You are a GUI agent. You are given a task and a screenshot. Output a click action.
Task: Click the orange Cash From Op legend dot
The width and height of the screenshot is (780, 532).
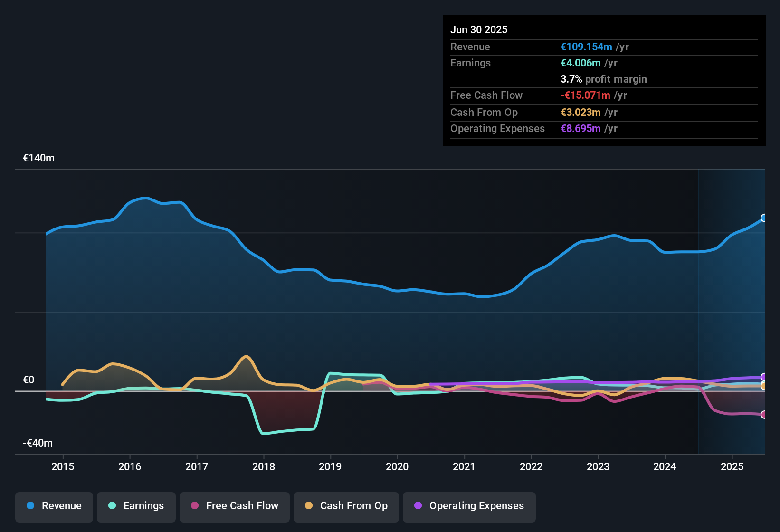pos(309,506)
